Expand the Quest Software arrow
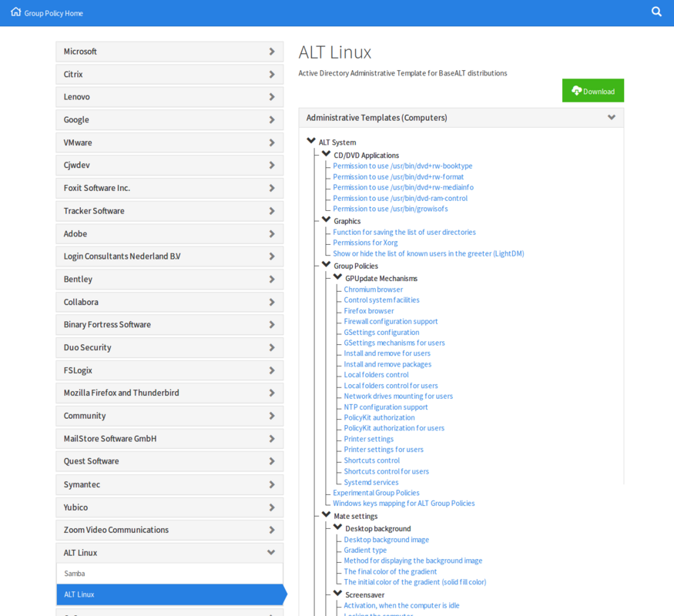This screenshot has height=616, width=674. click(x=272, y=461)
